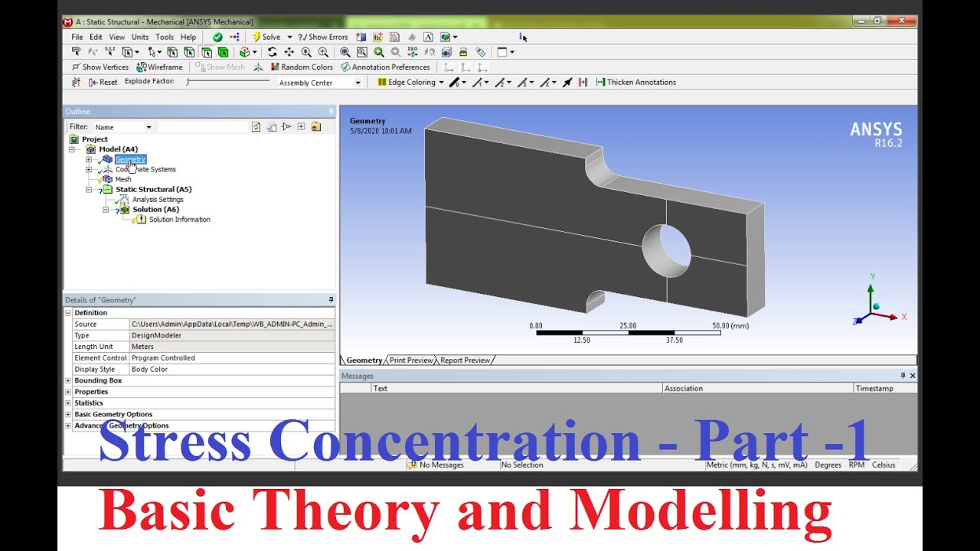
Task: Click the Thicken Annotations button
Action: pos(635,82)
